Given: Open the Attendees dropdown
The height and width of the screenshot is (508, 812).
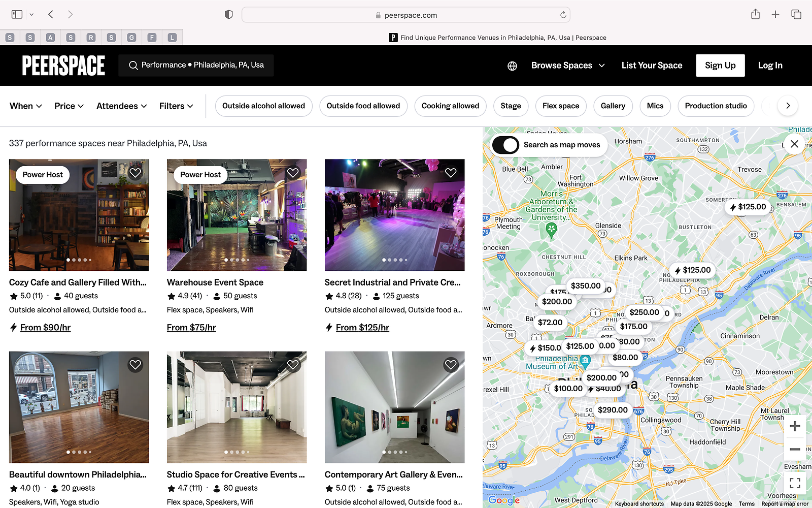Looking at the screenshot, I should tap(122, 106).
